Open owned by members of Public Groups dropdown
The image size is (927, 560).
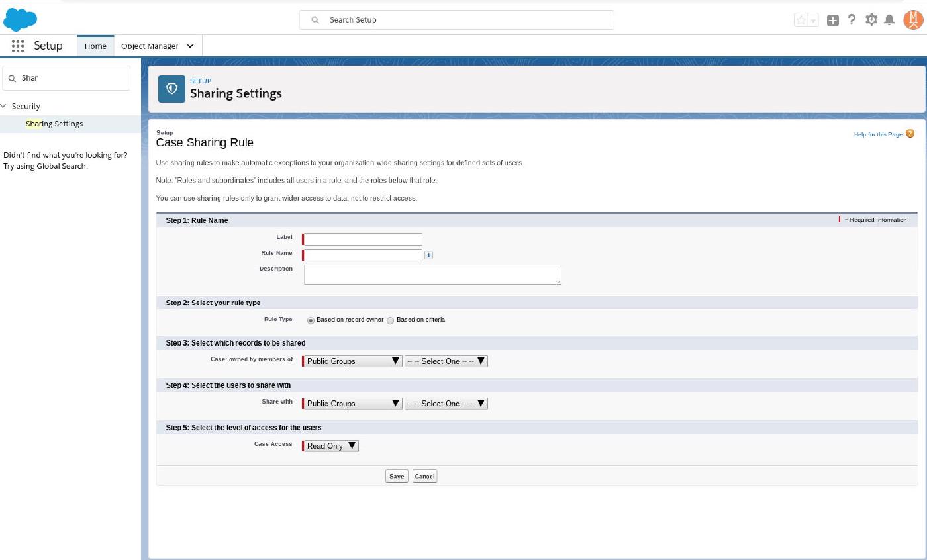point(352,361)
